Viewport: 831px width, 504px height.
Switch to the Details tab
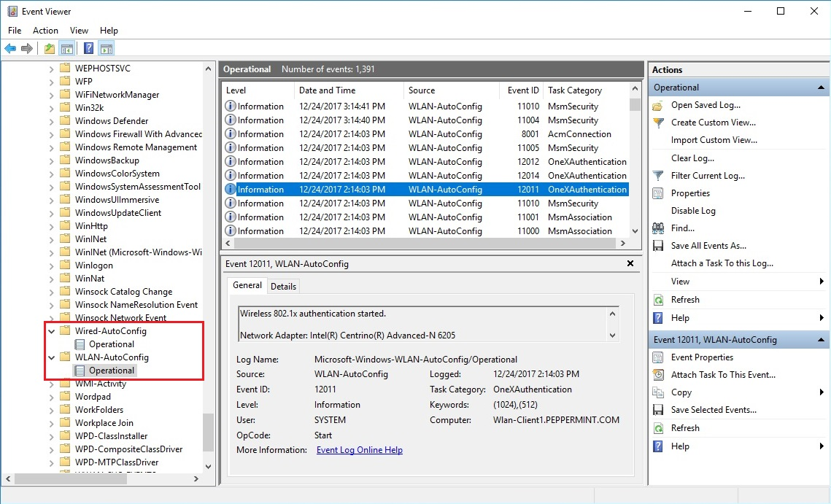(x=283, y=287)
